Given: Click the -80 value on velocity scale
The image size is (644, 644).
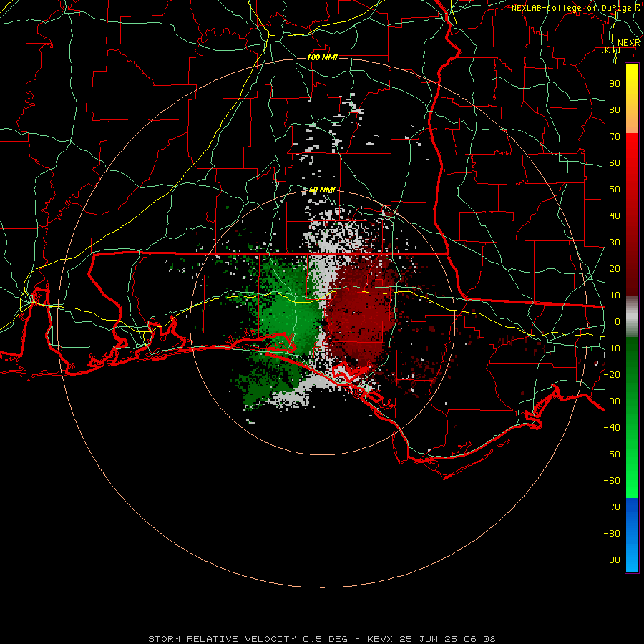Looking at the screenshot, I should pos(612,534).
